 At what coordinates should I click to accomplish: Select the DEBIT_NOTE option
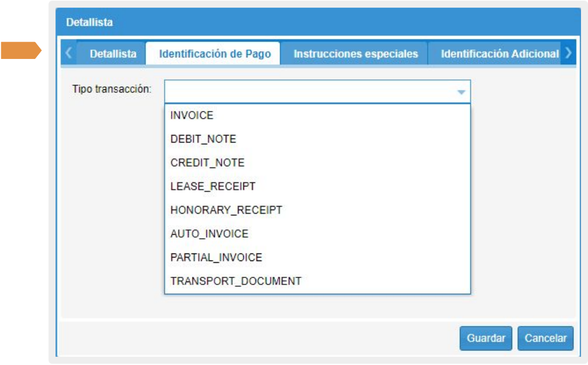[x=203, y=139]
